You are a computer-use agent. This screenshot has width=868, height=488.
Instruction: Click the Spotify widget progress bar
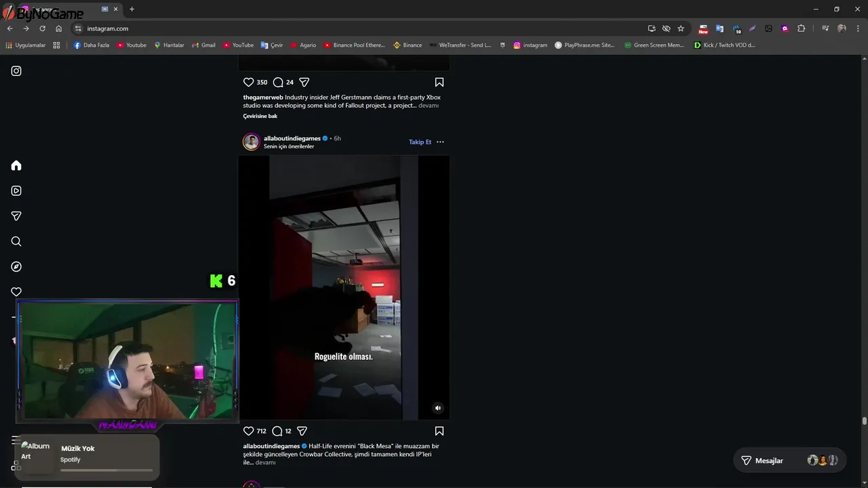pyautogui.click(x=106, y=470)
